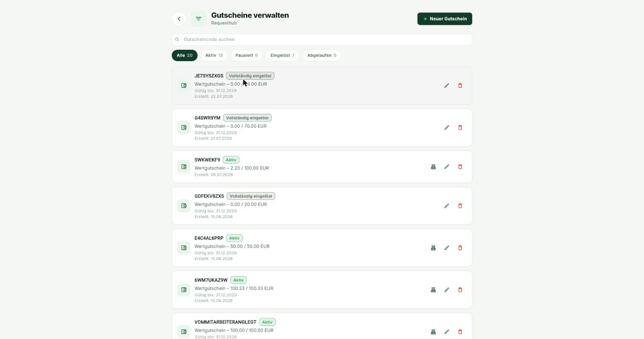The image size is (644, 339).
Task: Click the Erstellt: 22.07.2026 date
Action: 214,97
